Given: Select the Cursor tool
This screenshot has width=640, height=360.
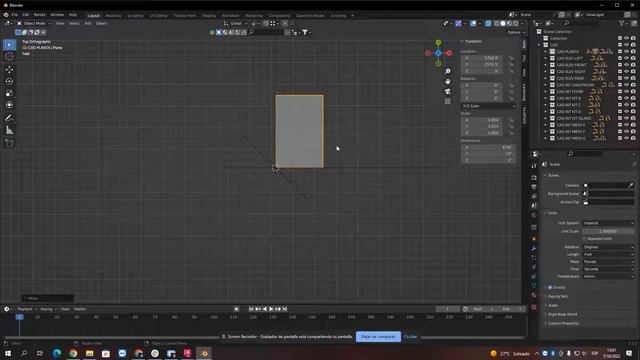Looking at the screenshot, I should 9,57.
